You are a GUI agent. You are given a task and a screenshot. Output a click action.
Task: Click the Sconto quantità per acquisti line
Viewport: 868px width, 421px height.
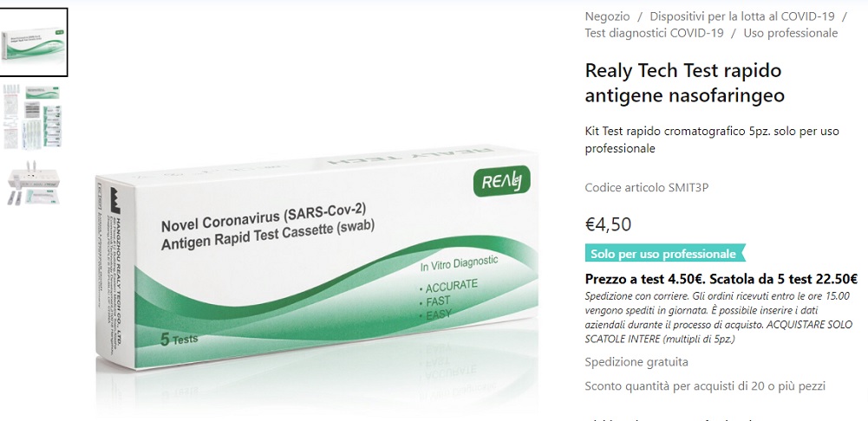(x=705, y=385)
